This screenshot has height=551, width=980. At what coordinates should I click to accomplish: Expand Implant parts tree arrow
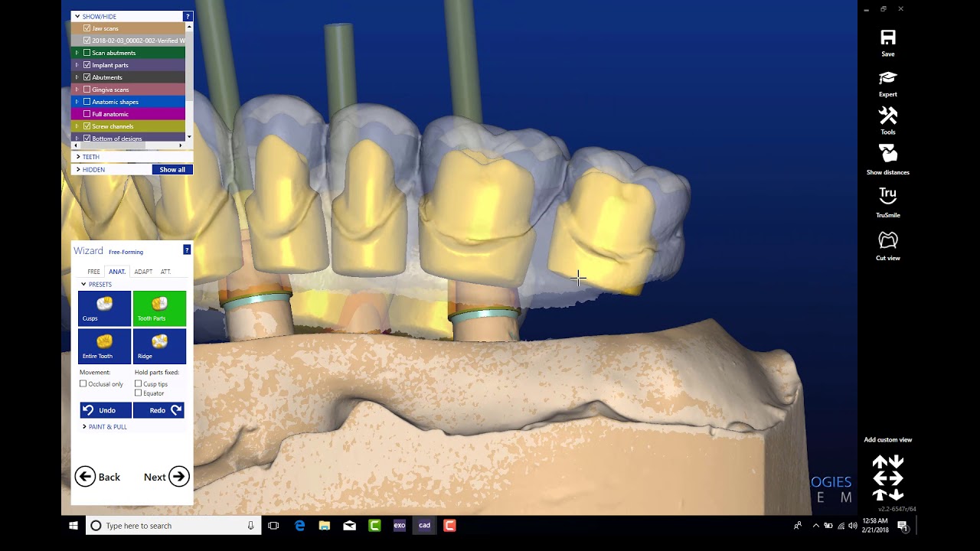(77, 65)
